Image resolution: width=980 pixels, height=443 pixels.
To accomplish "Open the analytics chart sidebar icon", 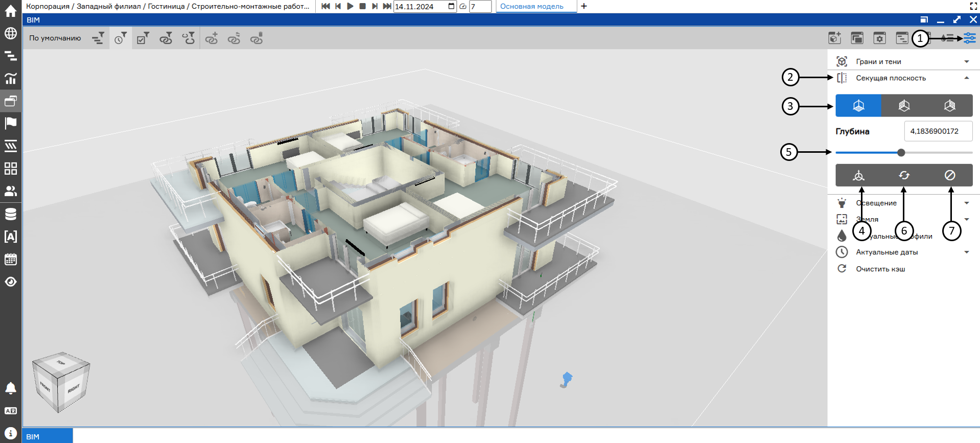I will 11,78.
